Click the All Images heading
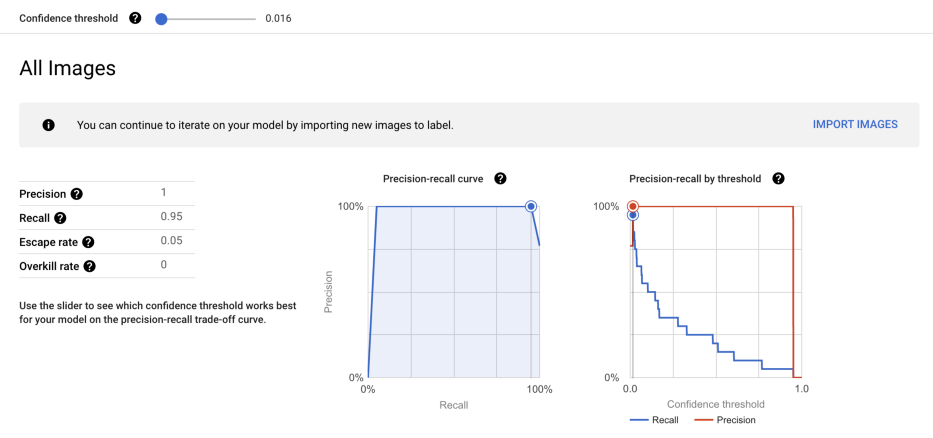Image resolution: width=933 pixels, height=438 pixels. pyautogui.click(x=67, y=69)
